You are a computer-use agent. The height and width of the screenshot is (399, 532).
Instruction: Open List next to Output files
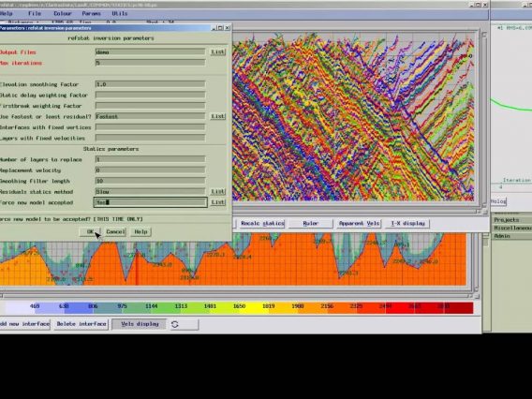[217, 52]
